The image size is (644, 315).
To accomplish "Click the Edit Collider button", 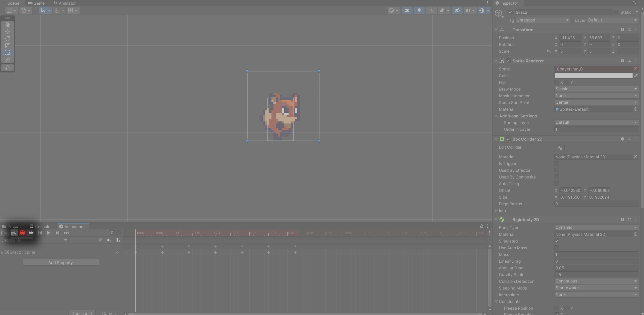I will [559, 148].
